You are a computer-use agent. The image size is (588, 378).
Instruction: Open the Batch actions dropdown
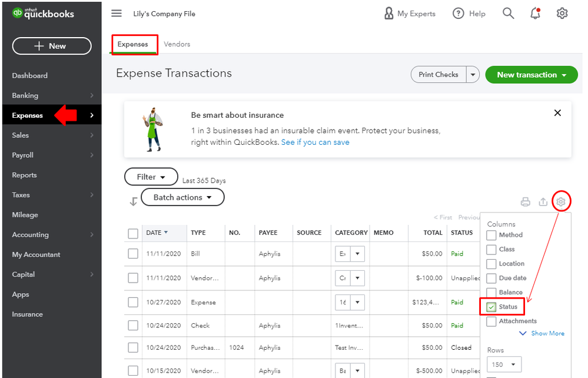[x=182, y=197]
